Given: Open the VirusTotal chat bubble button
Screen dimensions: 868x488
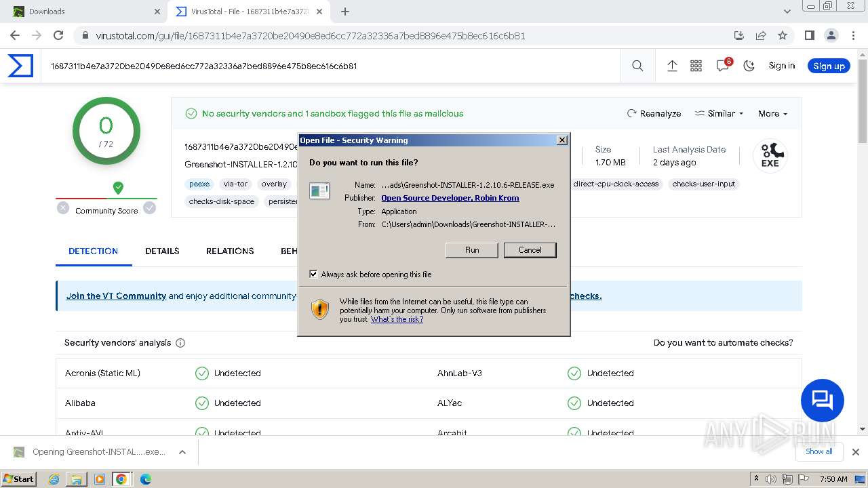Looking at the screenshot, I should click(x=823, y=401).
